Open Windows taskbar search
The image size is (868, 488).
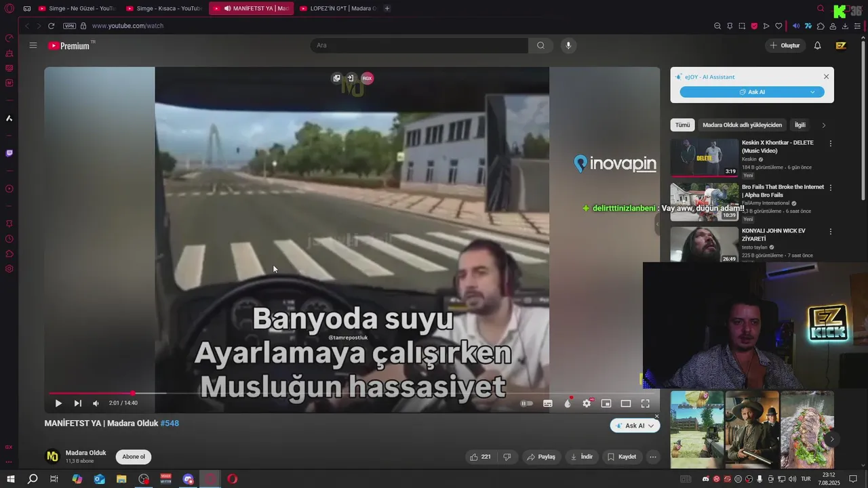(x=33, y=479)
